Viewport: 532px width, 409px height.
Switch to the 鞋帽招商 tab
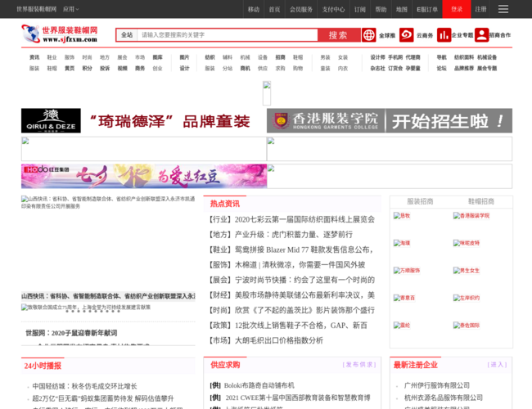tap(481, 201)
